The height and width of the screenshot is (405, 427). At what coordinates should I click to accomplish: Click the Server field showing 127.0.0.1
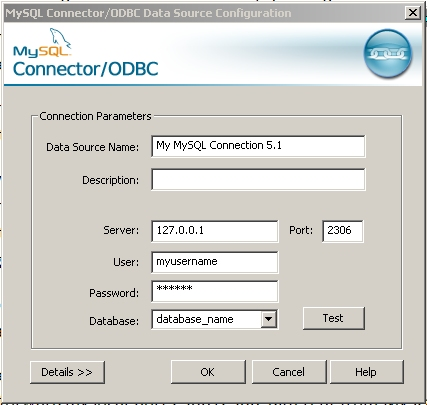tap(215, 231)
